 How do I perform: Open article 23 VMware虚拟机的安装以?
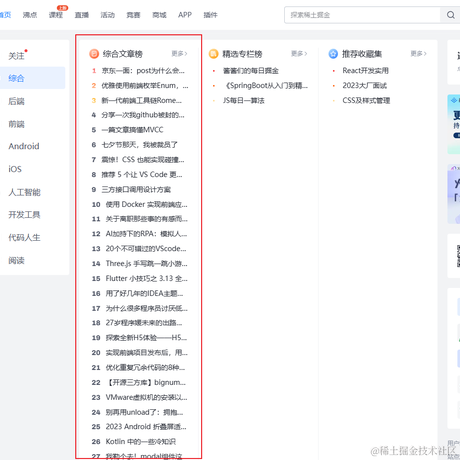(x=146, y=397)
